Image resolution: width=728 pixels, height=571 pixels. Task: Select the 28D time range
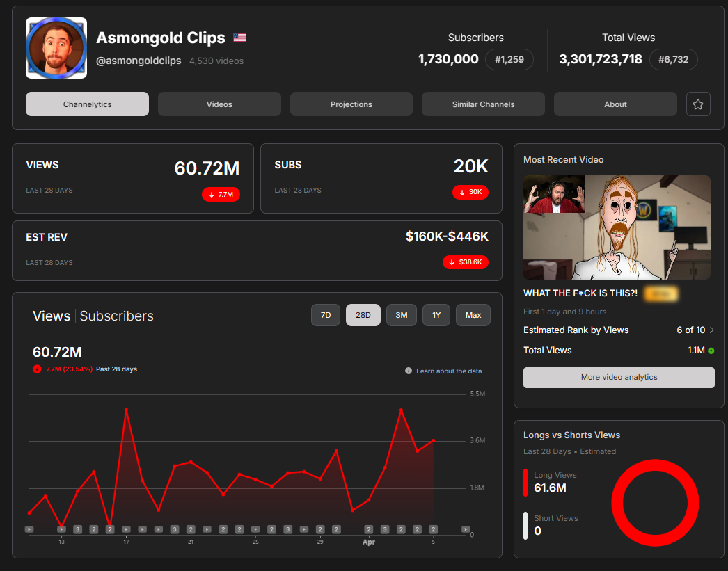tap(363, 316)
